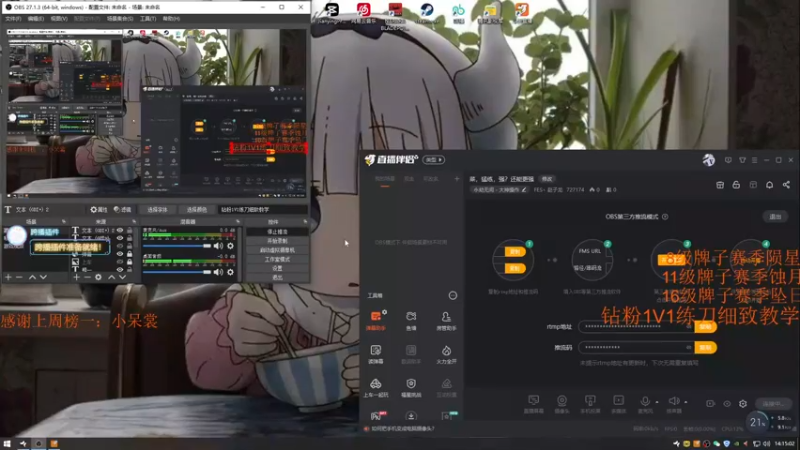Viewport: 800px width, 450px height.
Task: Open Windows Start menu
Action: [7, 444]
